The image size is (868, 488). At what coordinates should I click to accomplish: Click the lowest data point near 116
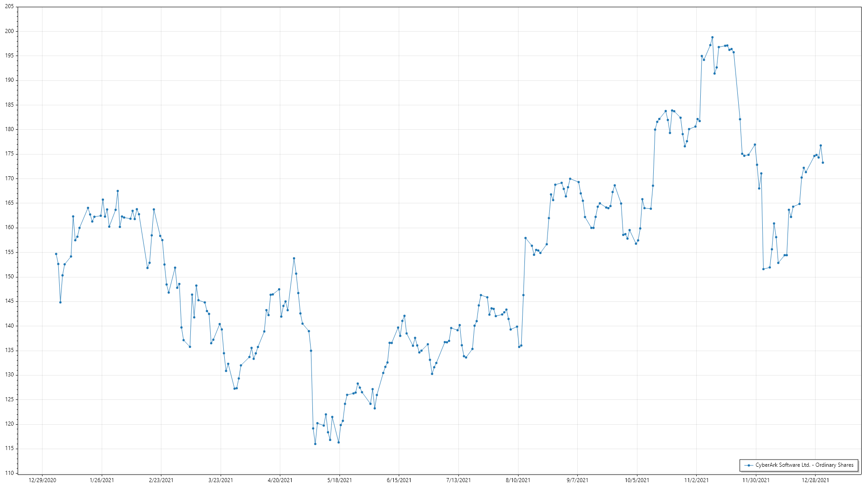point(315,444)
